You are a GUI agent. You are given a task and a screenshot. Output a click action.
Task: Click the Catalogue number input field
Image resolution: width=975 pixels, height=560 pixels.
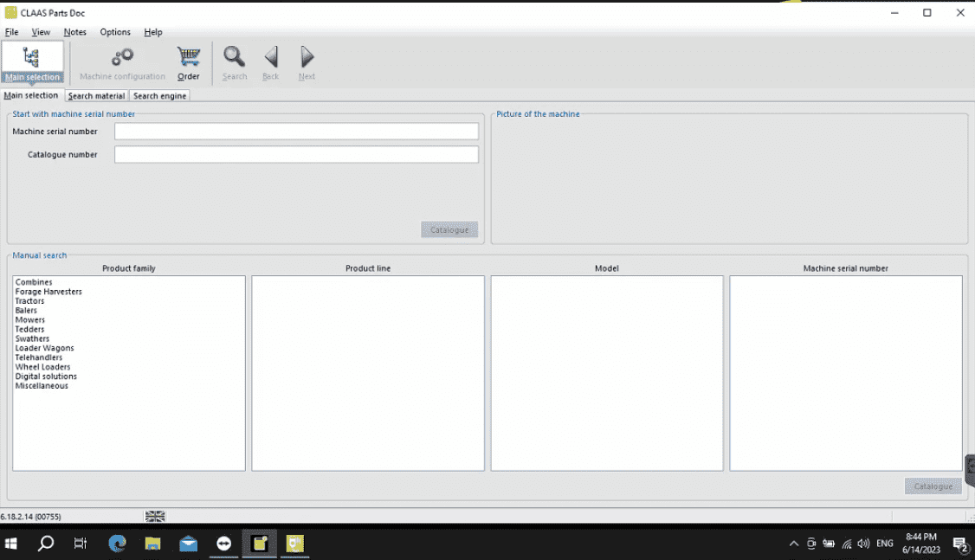pyautogui.click(x=296, y=154)
